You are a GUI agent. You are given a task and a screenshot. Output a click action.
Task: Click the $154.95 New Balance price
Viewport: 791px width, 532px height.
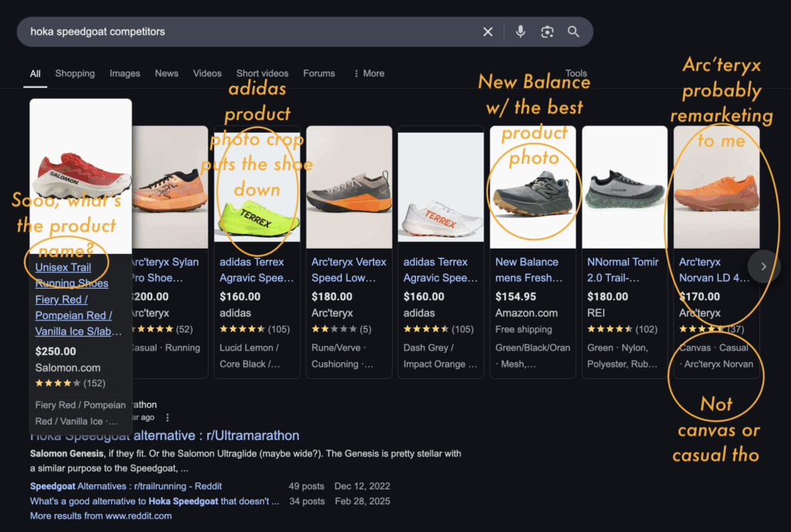[x=515, y=297]
